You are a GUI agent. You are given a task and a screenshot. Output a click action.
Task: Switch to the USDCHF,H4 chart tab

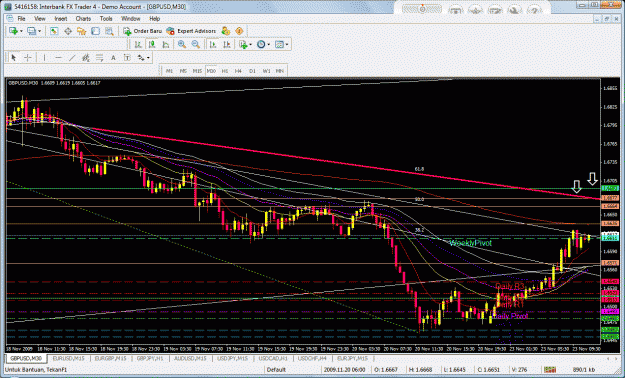[312, 358]
